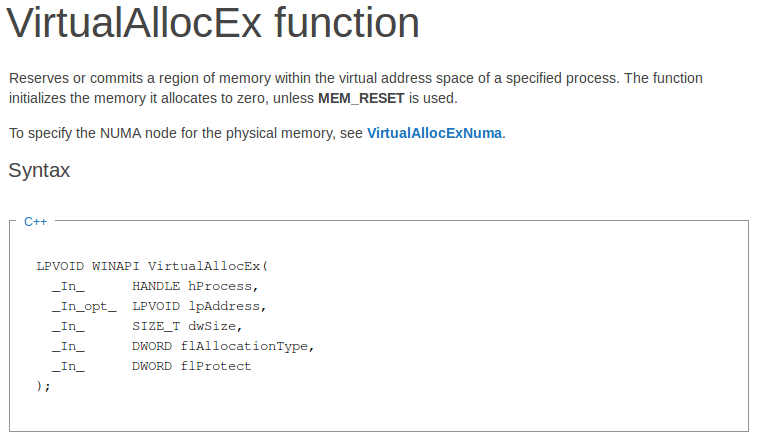Click the Syntax section heading
This screenshot has height=438, width=757.
pos(39,171)
